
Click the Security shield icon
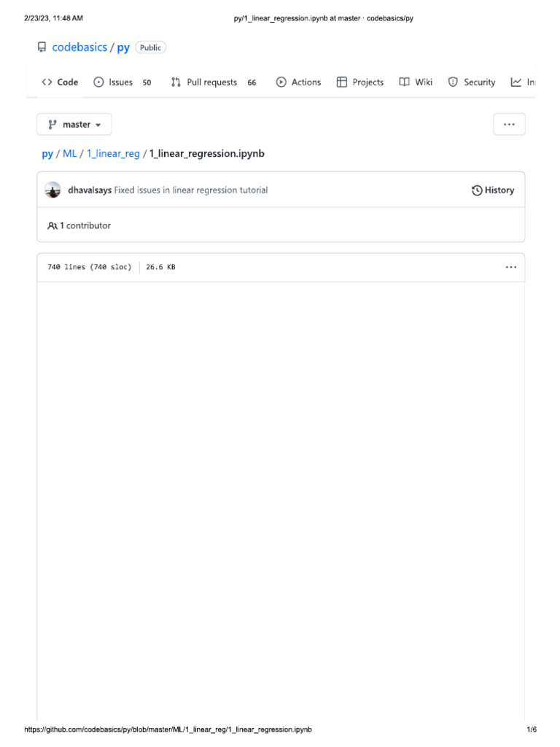click(x=453, y=82)
